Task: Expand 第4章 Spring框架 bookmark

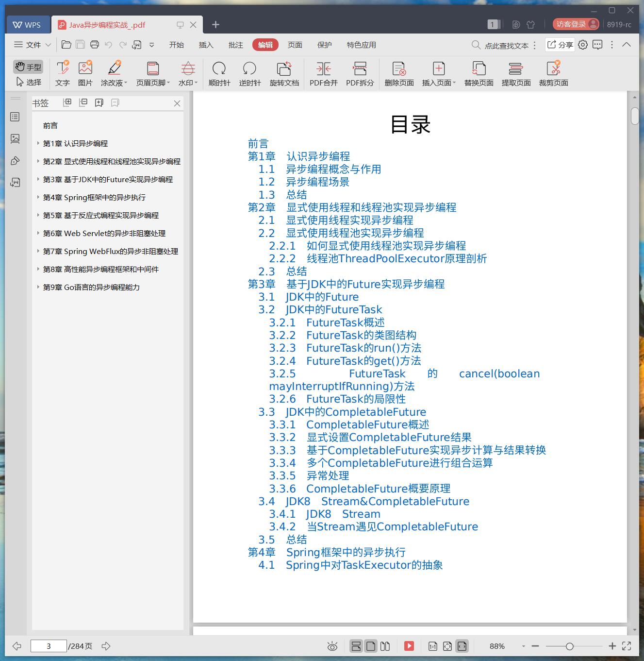Action: 38,197
